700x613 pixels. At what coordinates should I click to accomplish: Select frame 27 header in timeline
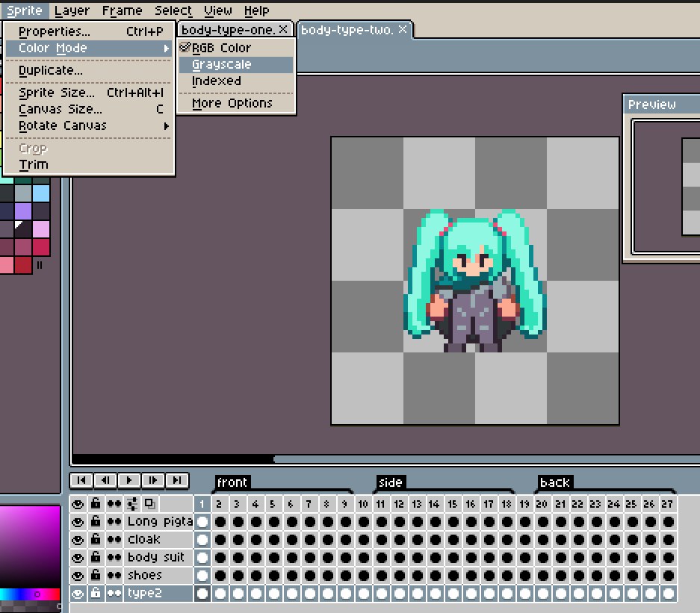[x=667, y=504]
